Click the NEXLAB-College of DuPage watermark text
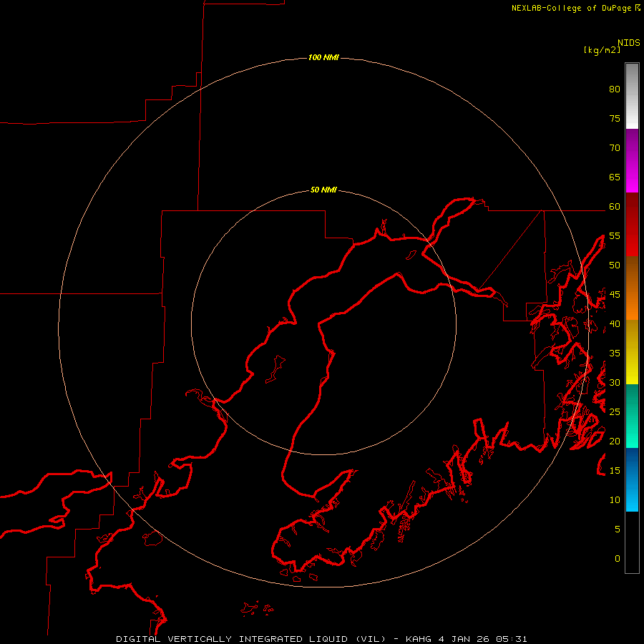The image size is (644, 644). point(576,8)
